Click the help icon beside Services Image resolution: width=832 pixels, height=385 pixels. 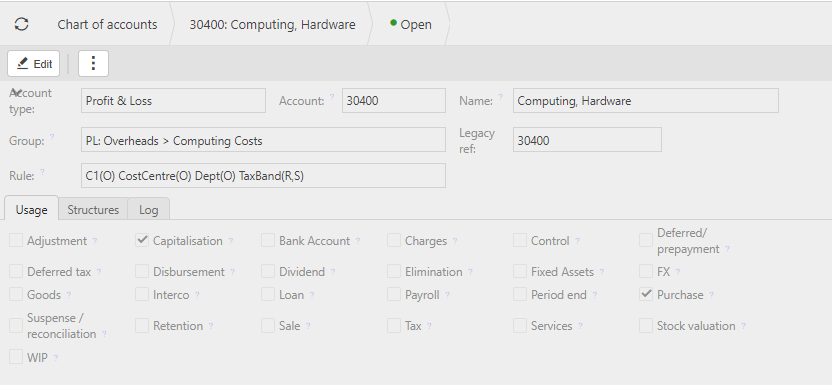(580, 326)
